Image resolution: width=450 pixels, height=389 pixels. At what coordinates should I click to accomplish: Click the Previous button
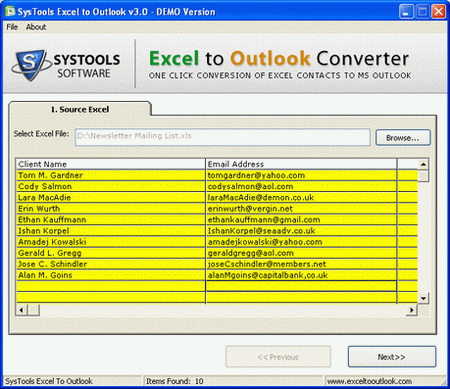click(278, 357)
